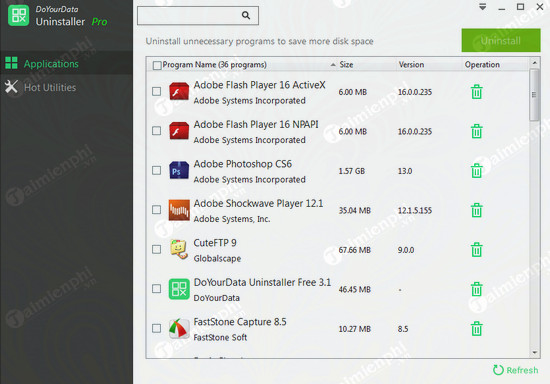Click the Photoshop CS6 Ps icon
Screen dimensions: 550x384
[x=179, y=170]
